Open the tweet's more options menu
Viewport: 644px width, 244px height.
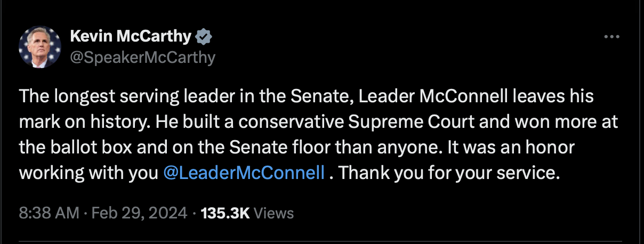(x=611, y=37)
